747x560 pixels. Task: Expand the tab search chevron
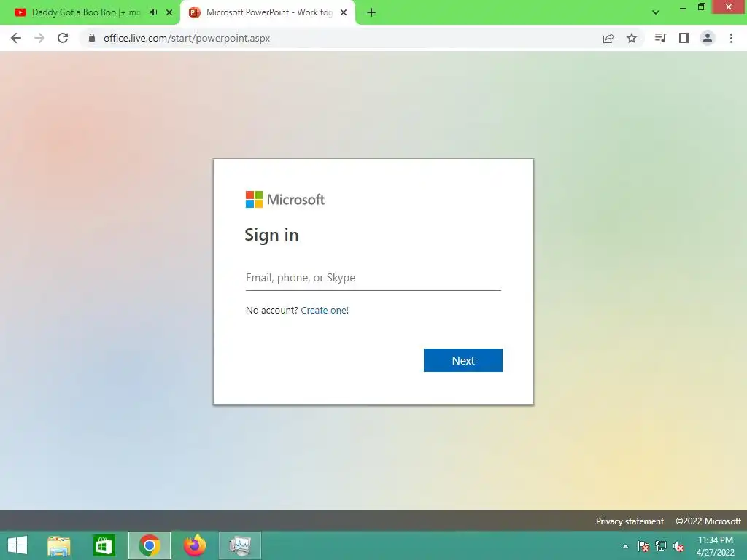[x=656, y=12]
